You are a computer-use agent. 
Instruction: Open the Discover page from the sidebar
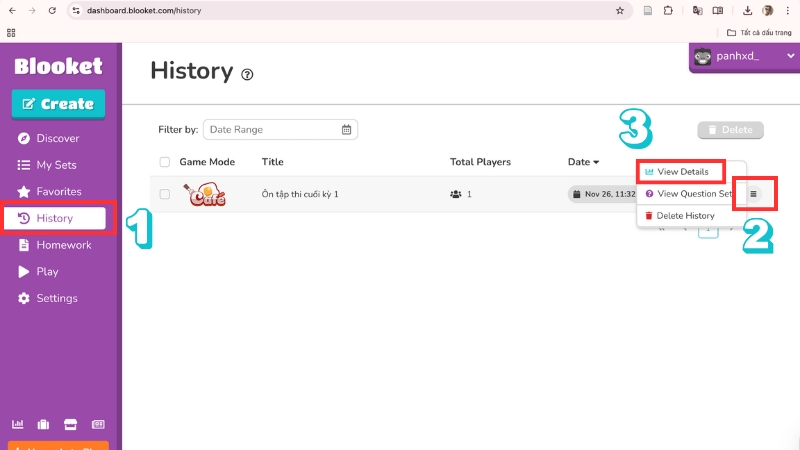tap(57, 138)
